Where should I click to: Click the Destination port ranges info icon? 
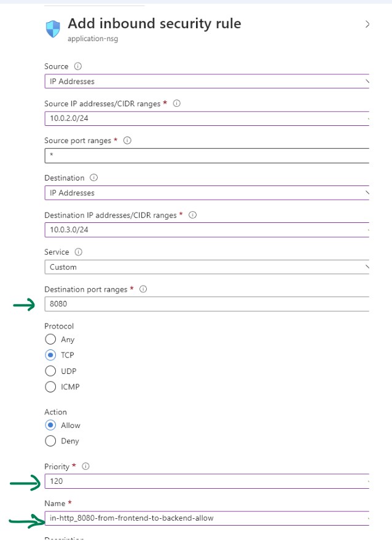pyautogui.click(x=143, y=289)
